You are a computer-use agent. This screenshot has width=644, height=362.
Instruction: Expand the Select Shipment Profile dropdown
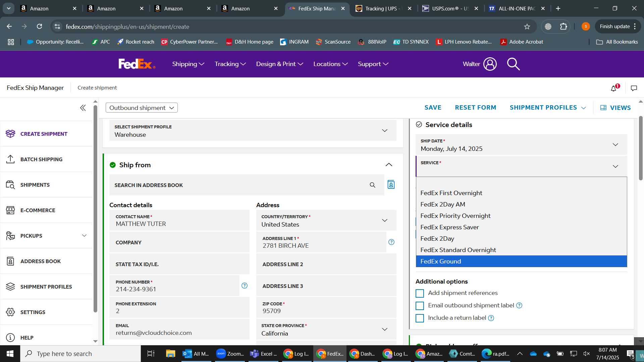pyautogui.click(x=253, y=131)
